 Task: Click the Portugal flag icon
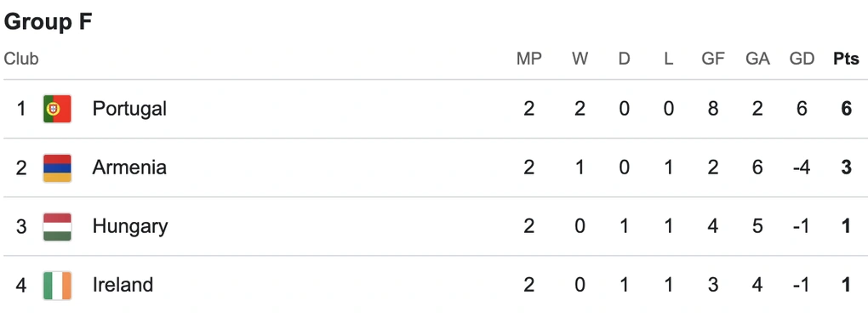pos(57,109)
